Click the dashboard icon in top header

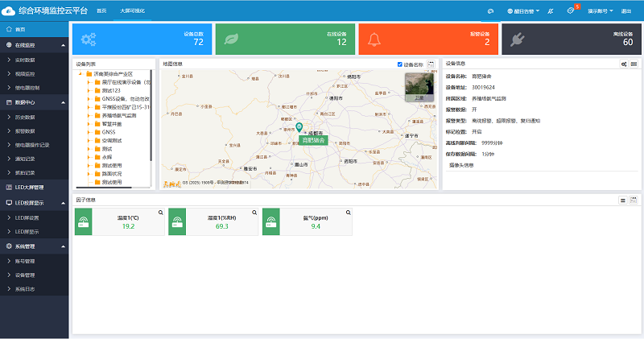pyautogui.click(x=491, y=11)
